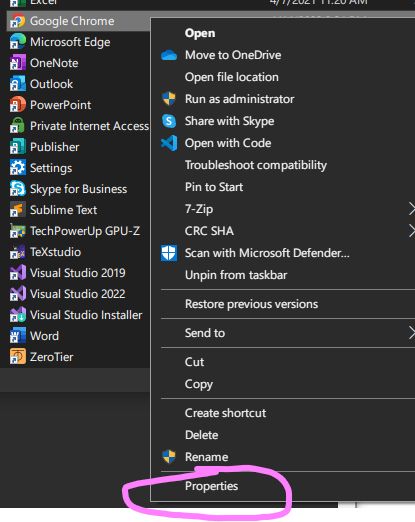This screenshot has height=522, width=415.
Task: Select the Google Chrome file name
Action: pyautogui.click(x=72, y=21)
